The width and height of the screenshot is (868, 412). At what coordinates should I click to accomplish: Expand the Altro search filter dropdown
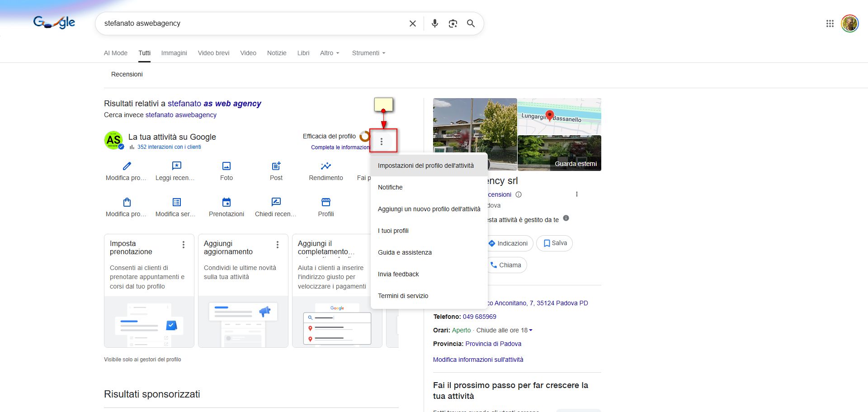point(329,53)
